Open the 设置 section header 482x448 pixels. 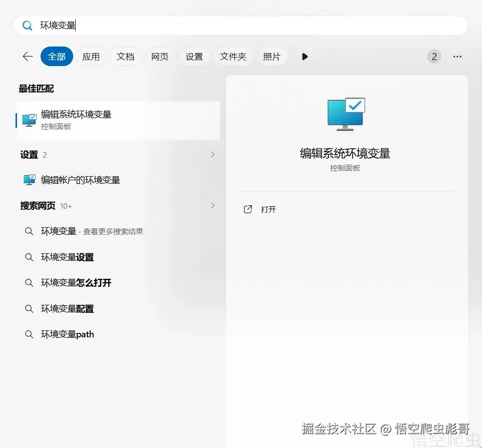(x=29, y=155)
